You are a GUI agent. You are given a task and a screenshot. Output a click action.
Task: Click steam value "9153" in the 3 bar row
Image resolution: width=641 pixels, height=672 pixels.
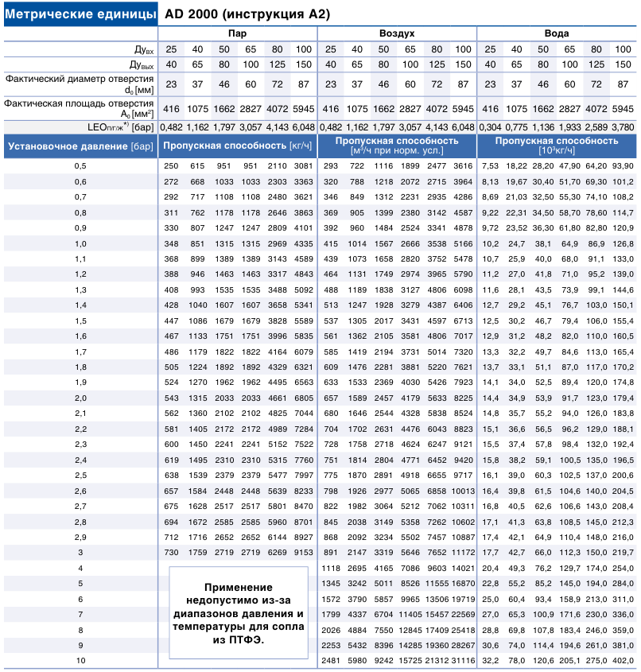click(x=303, y=553)
